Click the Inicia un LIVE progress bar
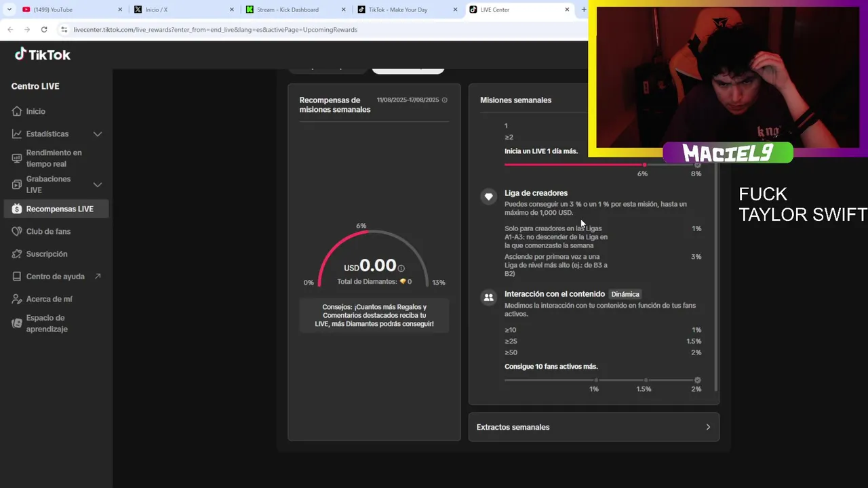This screenshot has width=868, height=488. click(603, 165)
